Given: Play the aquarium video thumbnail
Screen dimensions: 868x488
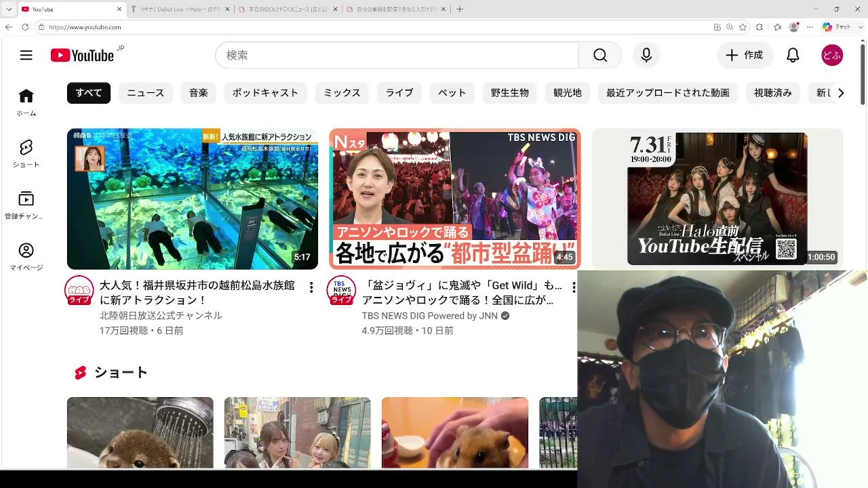Looking at the screenshot, I should (x=193, y=199).
